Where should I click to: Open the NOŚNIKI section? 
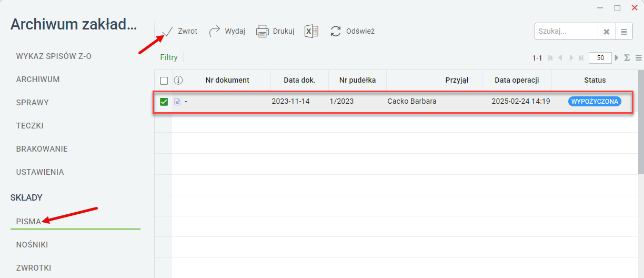32,245
